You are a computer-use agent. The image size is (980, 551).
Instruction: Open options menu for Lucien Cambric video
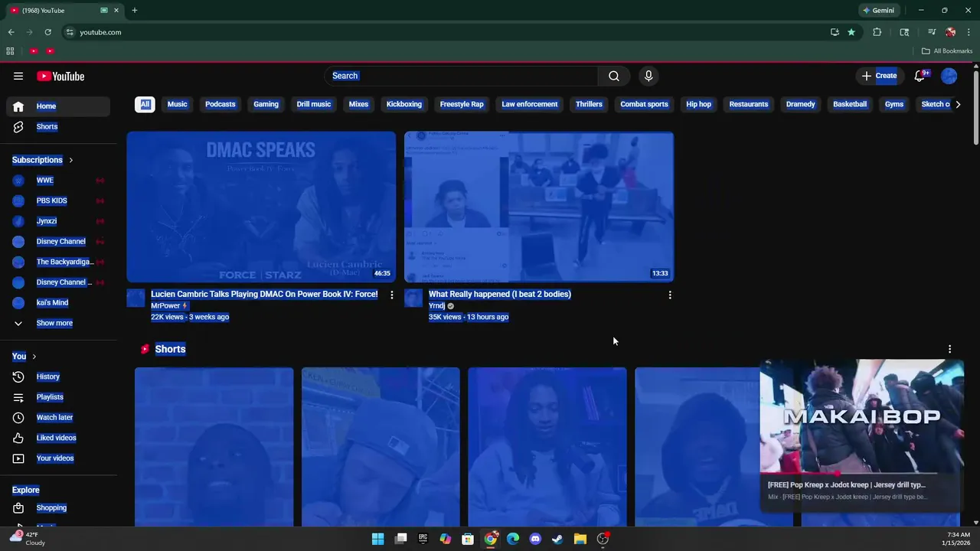coord(392,295)
